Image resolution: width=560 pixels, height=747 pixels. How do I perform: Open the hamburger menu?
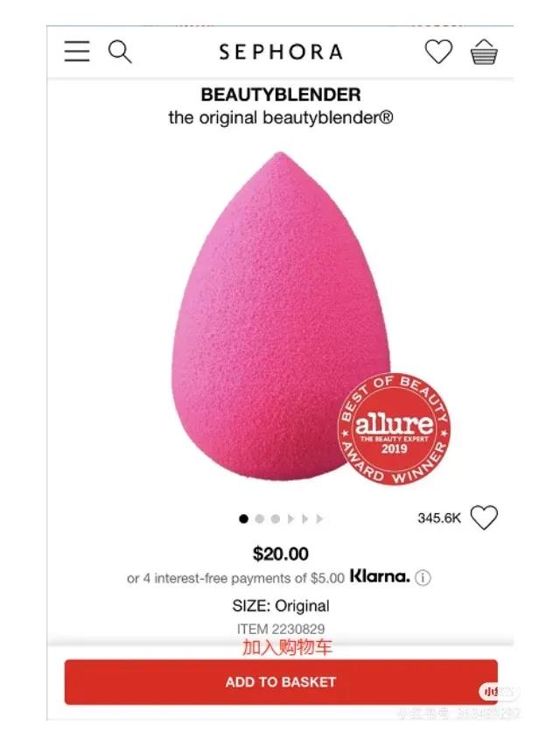coord(77,52)
